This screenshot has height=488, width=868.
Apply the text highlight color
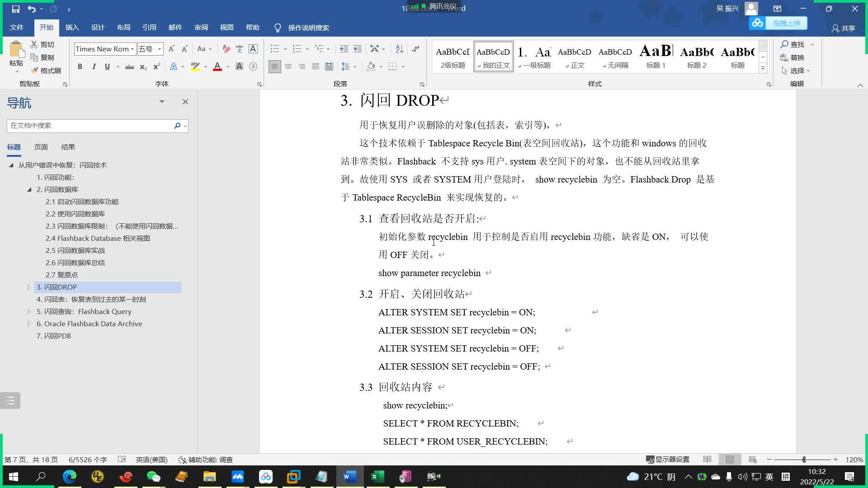(195, 67)
